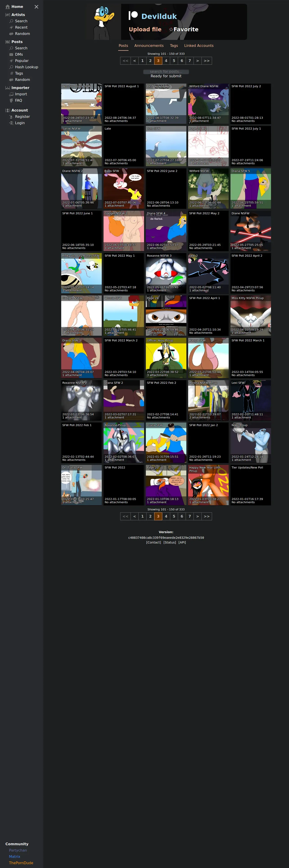Open the Winnie SFW post thumbnail

point(124,316)
